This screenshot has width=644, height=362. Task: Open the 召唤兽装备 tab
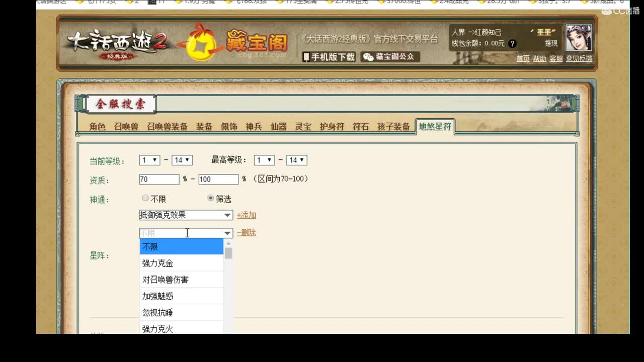coord(167,127)
